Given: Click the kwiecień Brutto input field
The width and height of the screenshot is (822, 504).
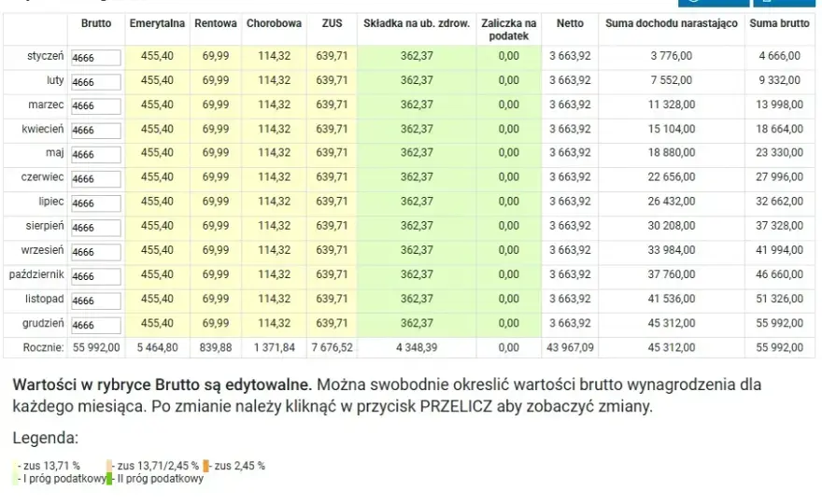Looking at the screenshot, I should point(96,130).
